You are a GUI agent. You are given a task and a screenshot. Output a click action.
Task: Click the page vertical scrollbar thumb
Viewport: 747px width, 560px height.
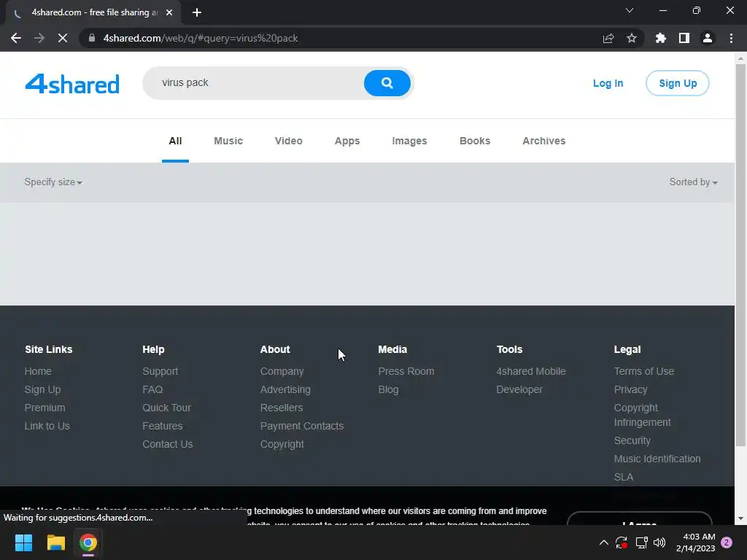click(x=740, y=256)
